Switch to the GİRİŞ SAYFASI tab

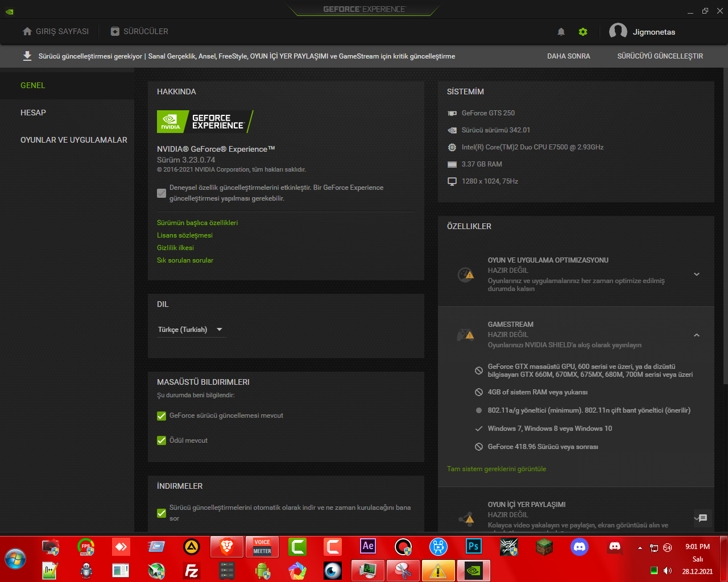(x=56, y=31)
